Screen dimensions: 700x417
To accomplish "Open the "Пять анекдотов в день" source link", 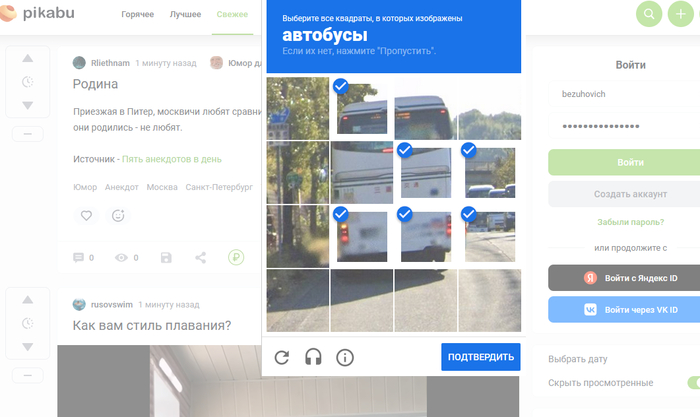I will point(171,159).
